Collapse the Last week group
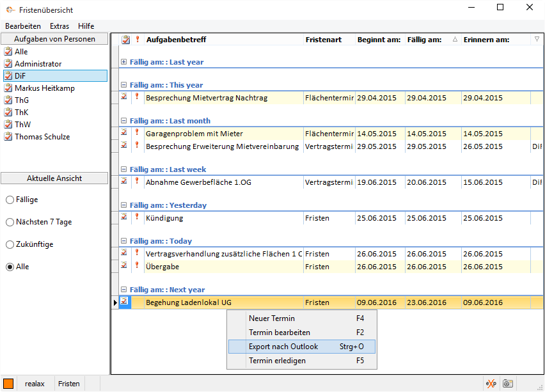The width and height of the screenshot is (545, 392). point(123,169)
